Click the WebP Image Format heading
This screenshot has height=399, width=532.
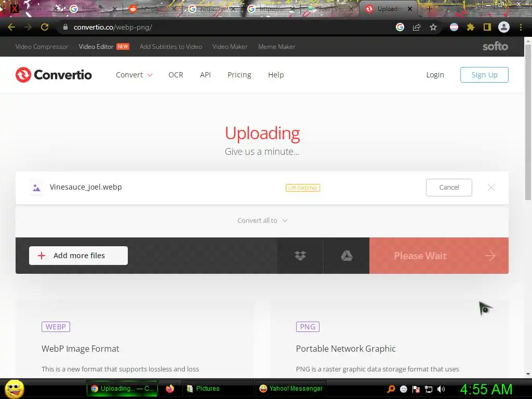pos(80,349)
